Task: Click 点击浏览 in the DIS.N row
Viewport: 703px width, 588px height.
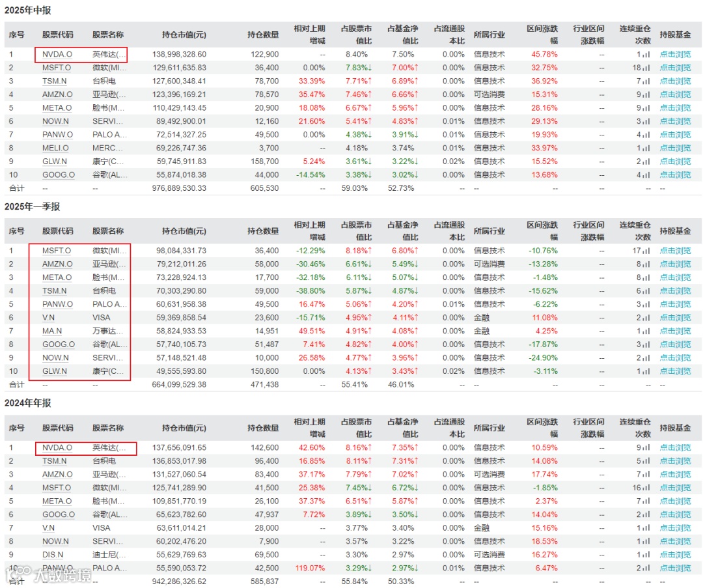Action: pyautogui.click(x=675, y=555)
